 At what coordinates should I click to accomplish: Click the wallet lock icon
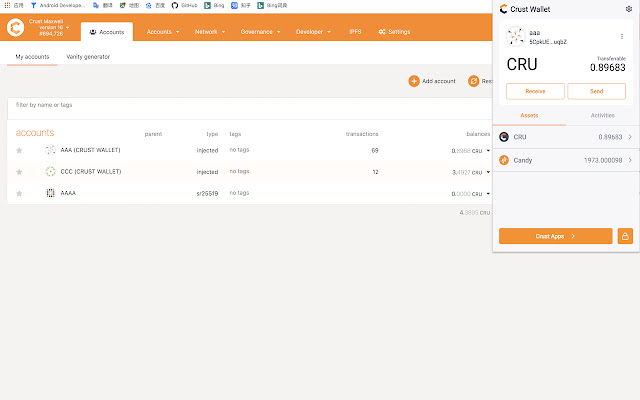tap(625, 236)
